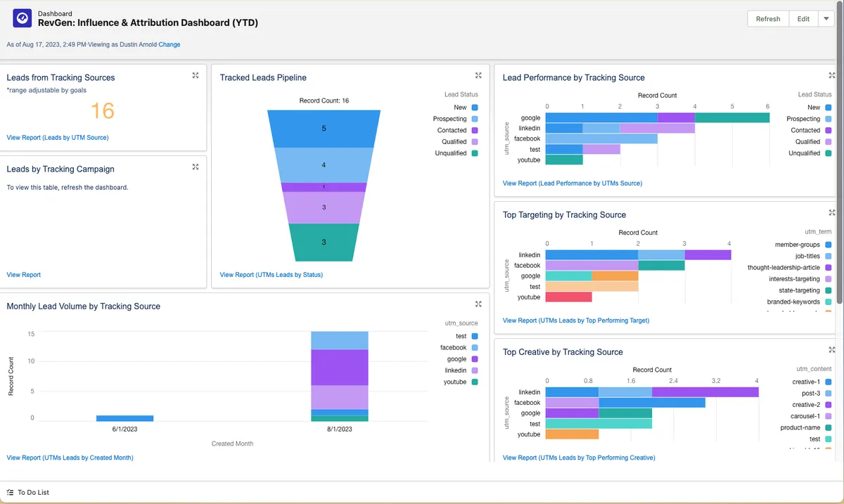Expand the Monthly Lead Volume widget

pos(478,304)
